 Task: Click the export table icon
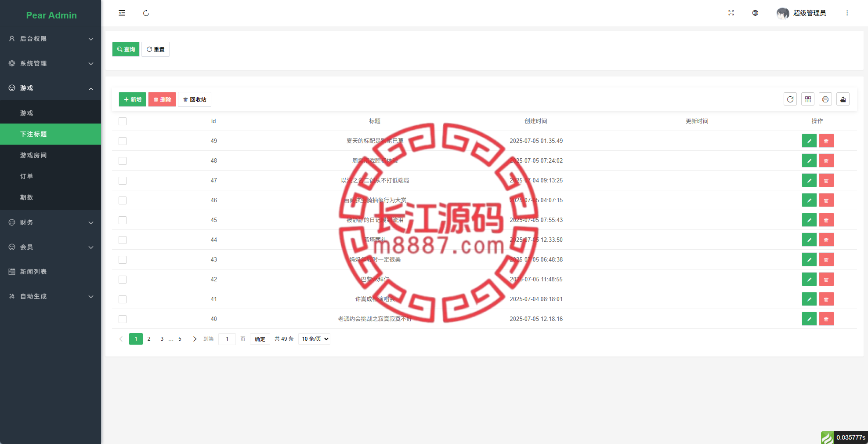point(843,99)
